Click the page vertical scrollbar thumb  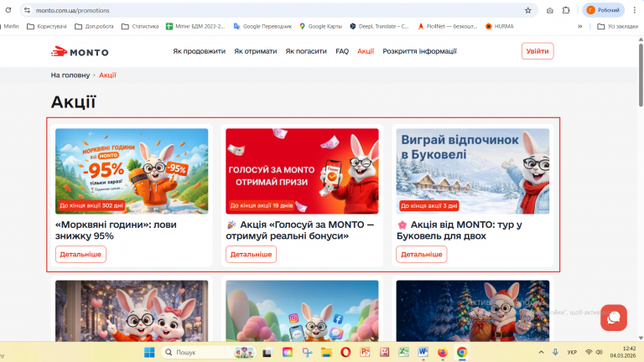pos(641,74)
